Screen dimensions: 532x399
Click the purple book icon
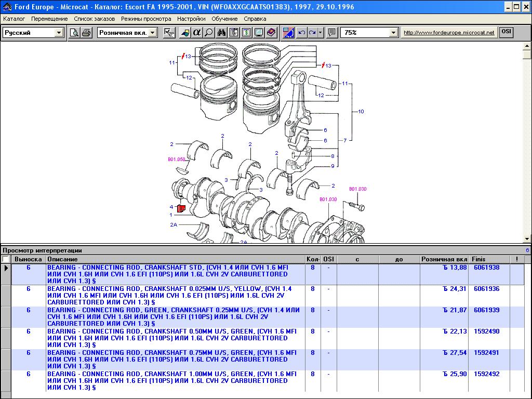coord(271,33)
